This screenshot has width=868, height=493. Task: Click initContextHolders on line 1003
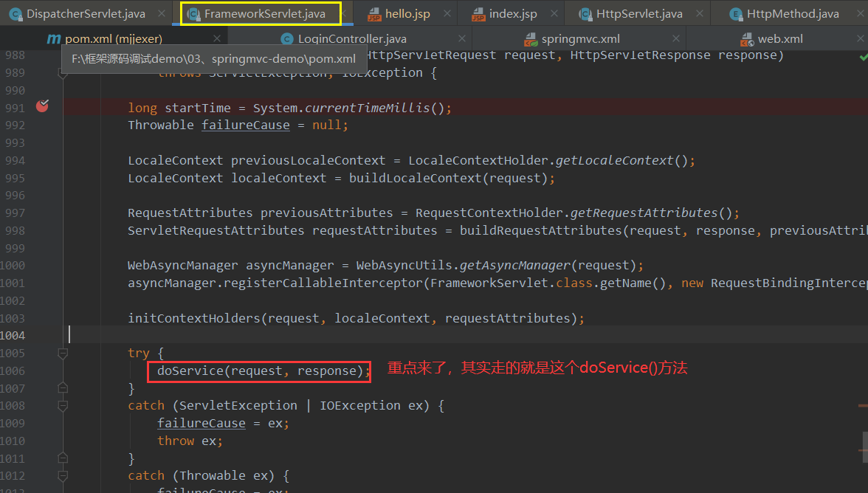coord(193,318)
